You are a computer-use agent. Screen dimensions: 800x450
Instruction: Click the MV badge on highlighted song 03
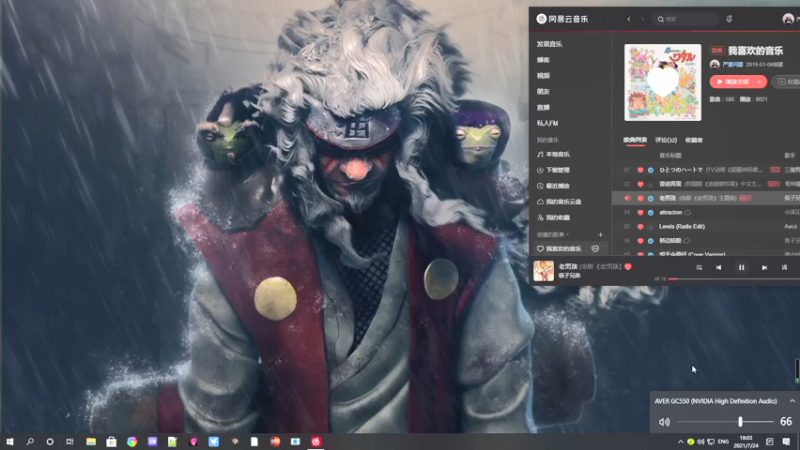pos(745,198)
